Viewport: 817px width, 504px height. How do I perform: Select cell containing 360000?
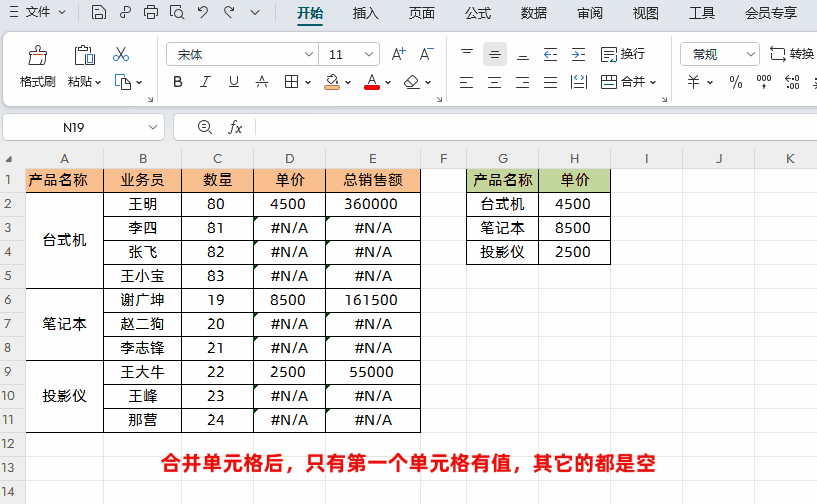point(373,204)
